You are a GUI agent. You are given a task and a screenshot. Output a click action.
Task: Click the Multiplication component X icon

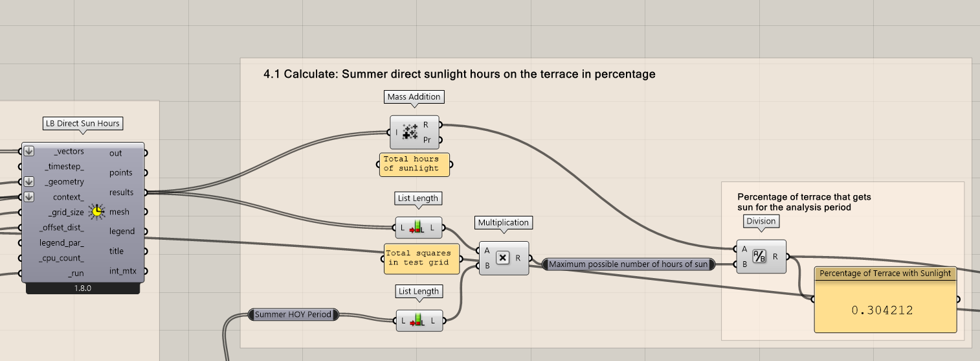[x=503, y=258]
